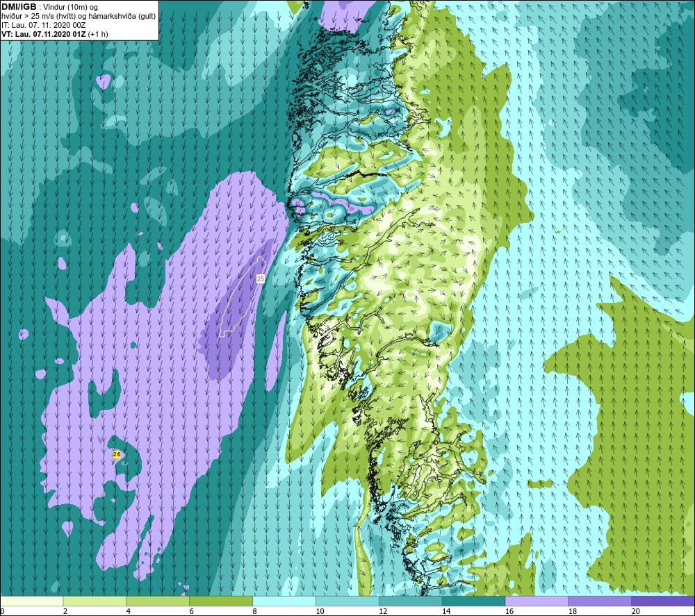
Task: Click the legend value 20 label
Action: coord(635,611)
